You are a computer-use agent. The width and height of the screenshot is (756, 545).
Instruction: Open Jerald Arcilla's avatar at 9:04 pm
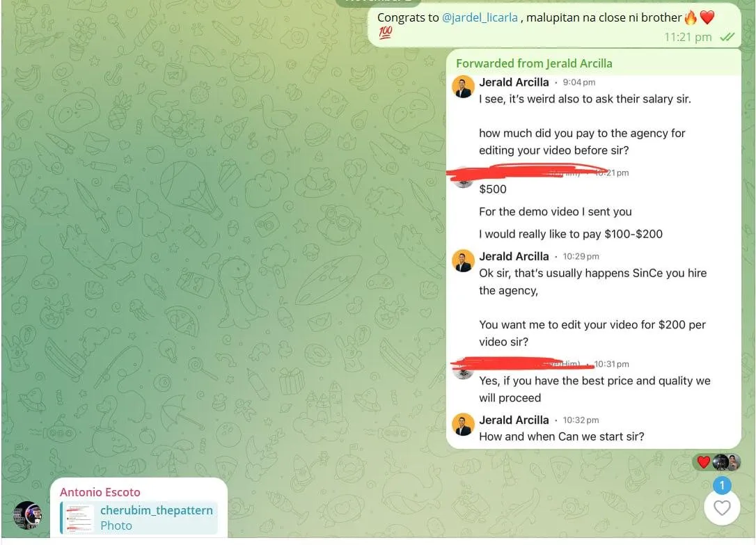[463, 87]
